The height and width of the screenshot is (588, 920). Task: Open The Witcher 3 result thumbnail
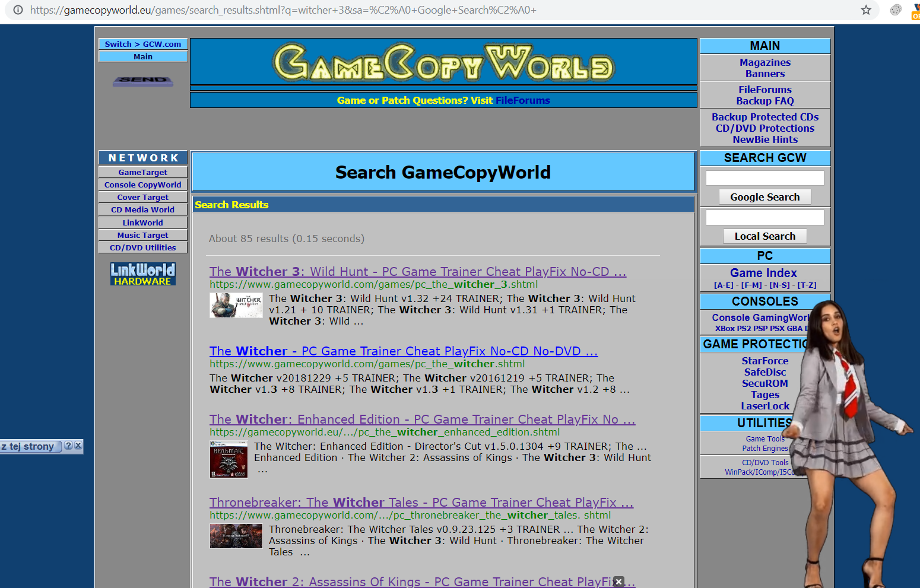236,306
